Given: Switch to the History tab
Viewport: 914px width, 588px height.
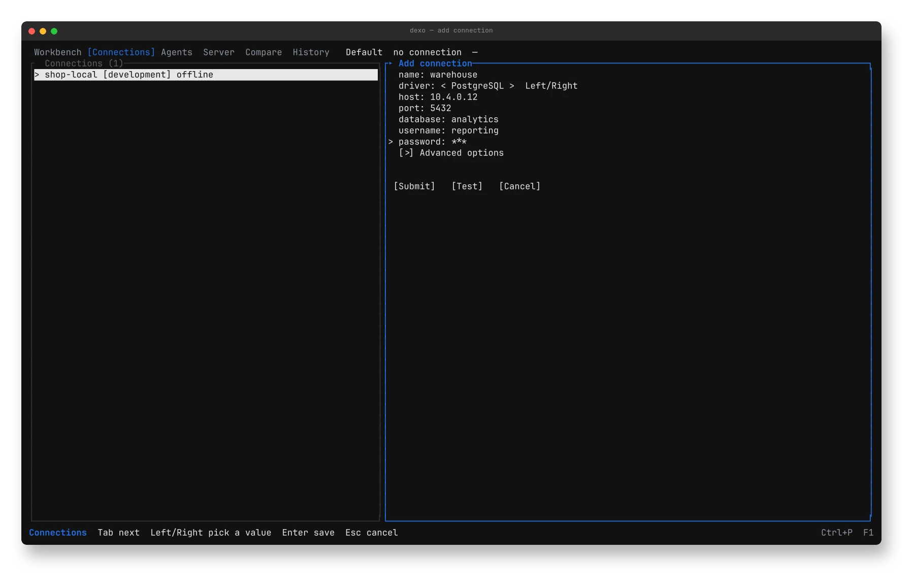Looking at the screenshot, I should click(x=311, y=52).
